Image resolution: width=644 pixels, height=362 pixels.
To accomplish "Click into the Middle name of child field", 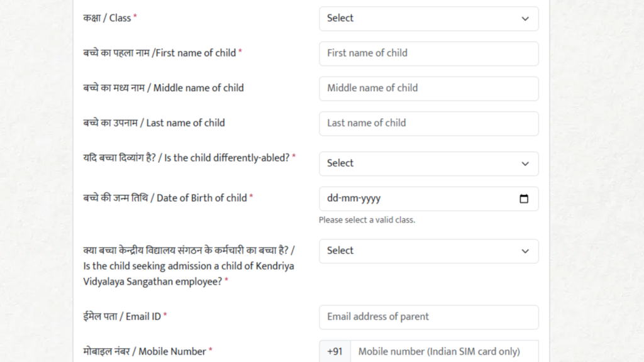I will point(428,88).
